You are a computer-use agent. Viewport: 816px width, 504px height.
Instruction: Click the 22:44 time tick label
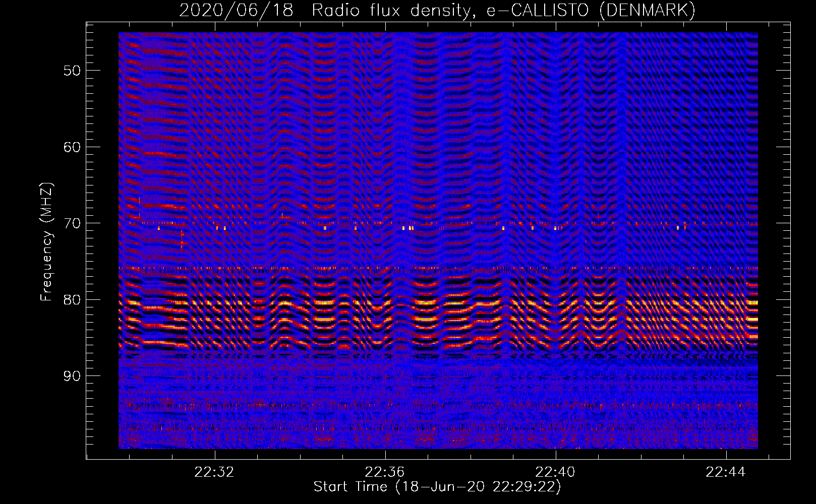click(x=726, y=472)
